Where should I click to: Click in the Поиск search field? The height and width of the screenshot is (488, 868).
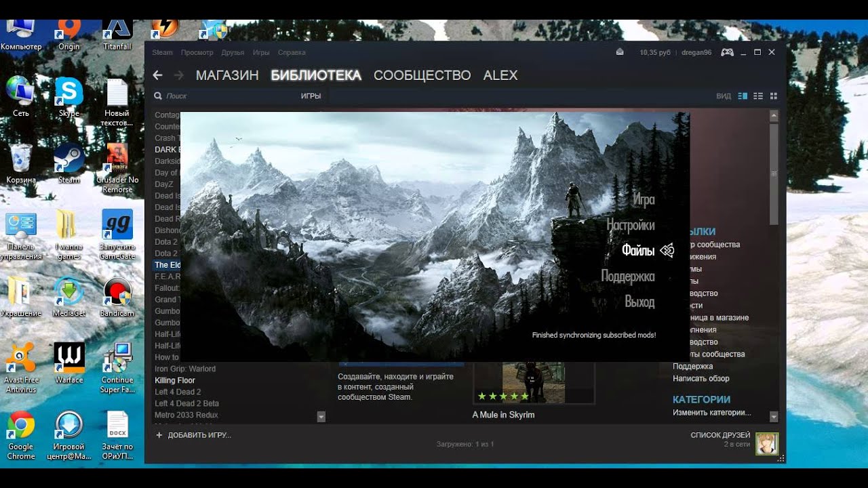click(224, 96)
